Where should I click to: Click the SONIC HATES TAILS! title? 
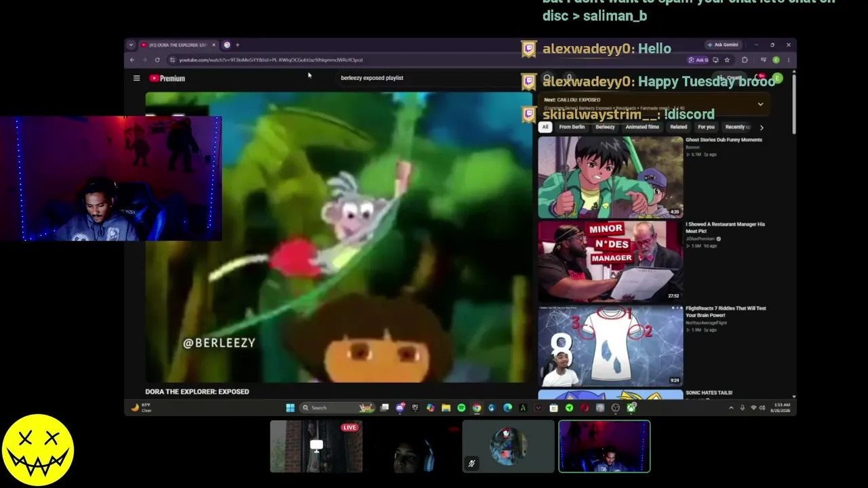coord(709,392)
